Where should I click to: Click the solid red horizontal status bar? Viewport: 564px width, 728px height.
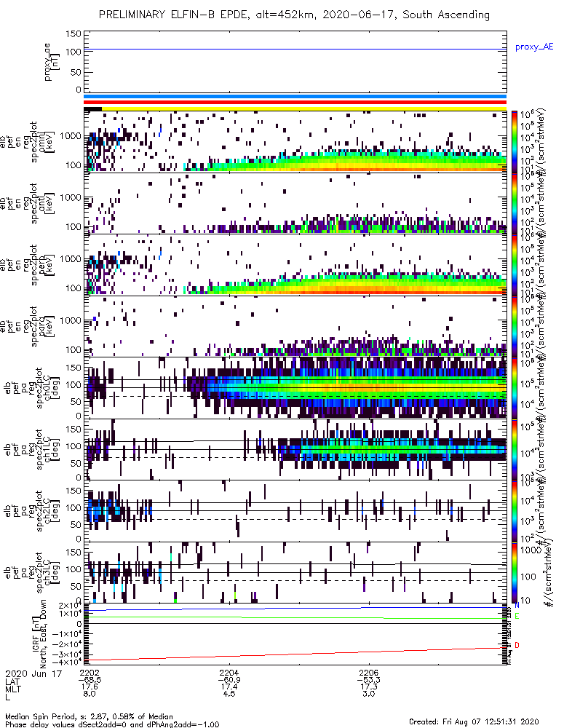coord(295,102)
